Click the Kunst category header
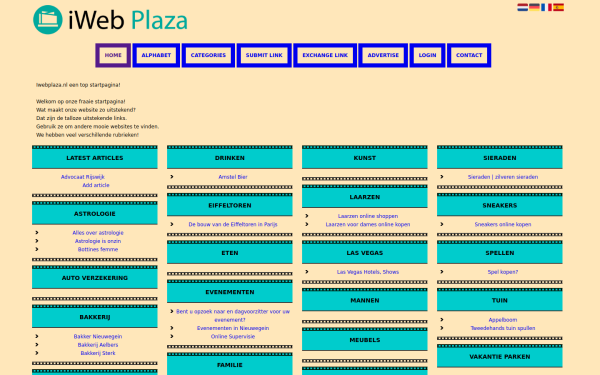600x375 pixels. coord(365,158)
